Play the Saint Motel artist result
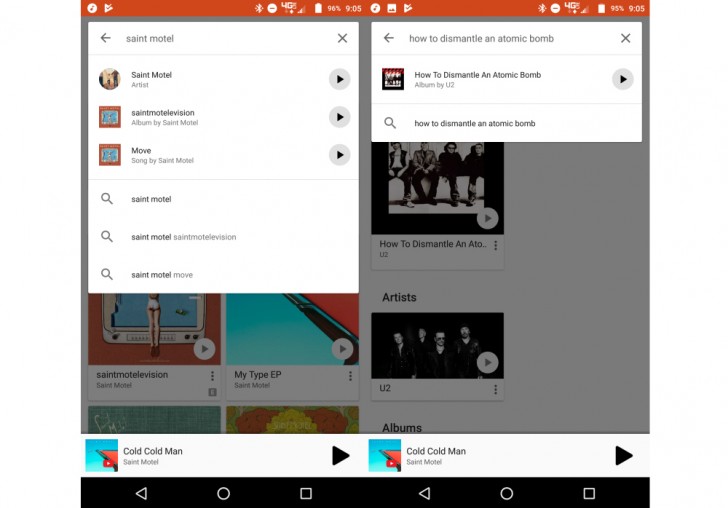Screen dimensions: 728x508 (x=339, y=79)
